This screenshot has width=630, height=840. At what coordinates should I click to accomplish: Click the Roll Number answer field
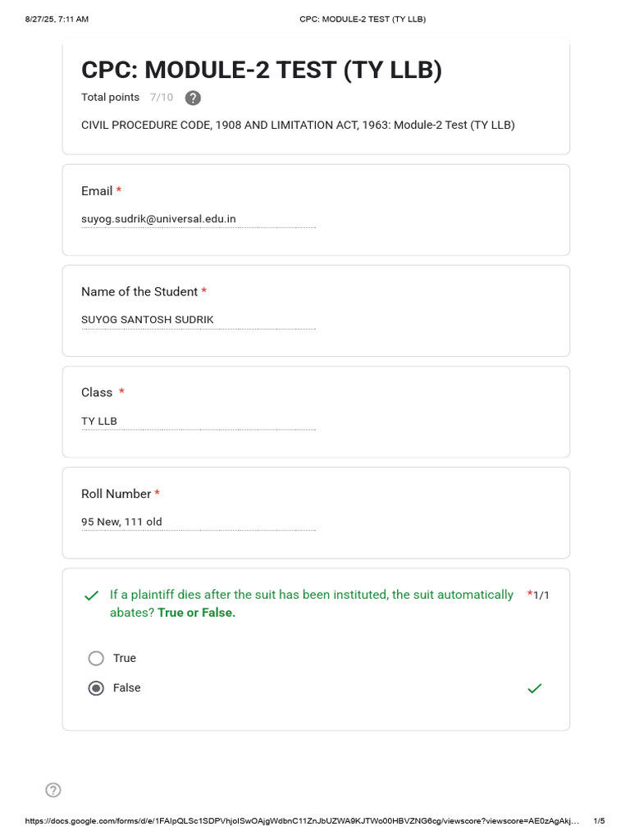pyautogui.click(x=198, y=522)
